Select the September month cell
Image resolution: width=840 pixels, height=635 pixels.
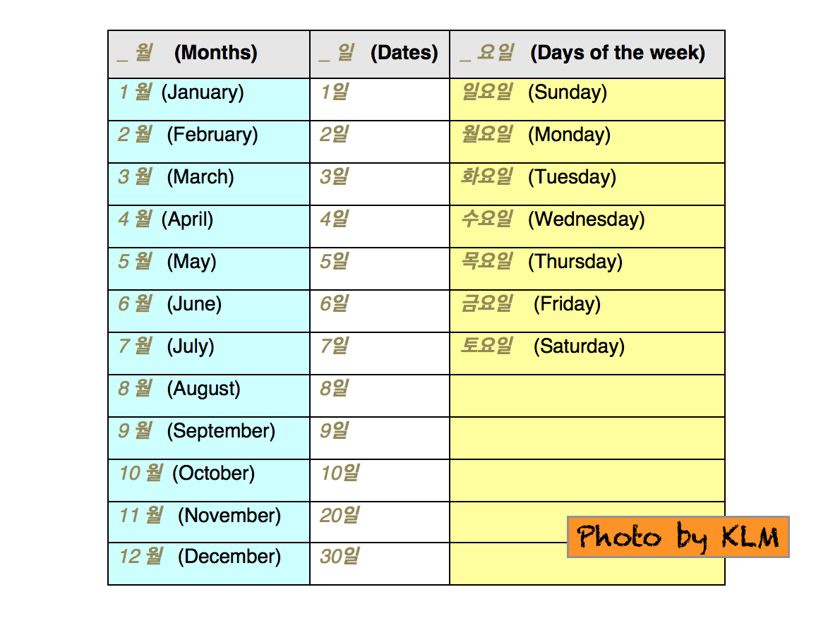[209, 437]
